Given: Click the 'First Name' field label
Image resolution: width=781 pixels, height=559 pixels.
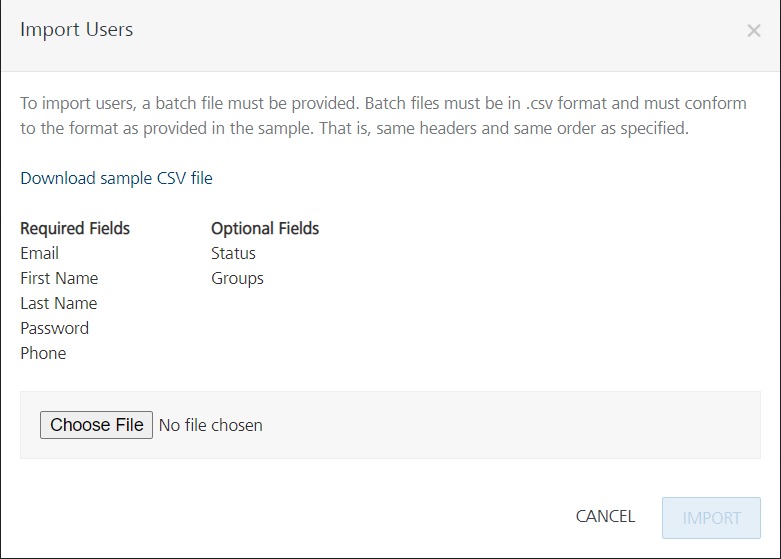Looking at the screenshot, I should click(x=59, y=279).
